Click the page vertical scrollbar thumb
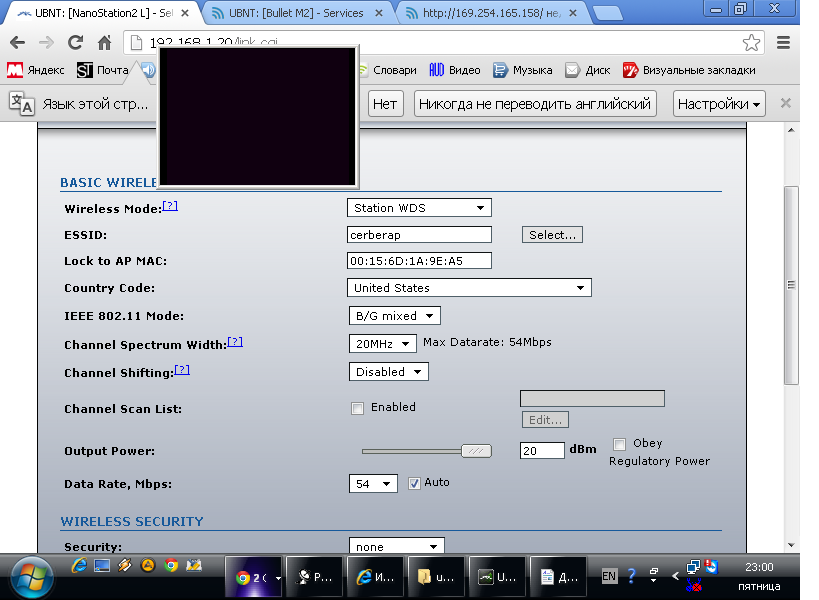Screen dimensions: 819x600 coord(791,285)
